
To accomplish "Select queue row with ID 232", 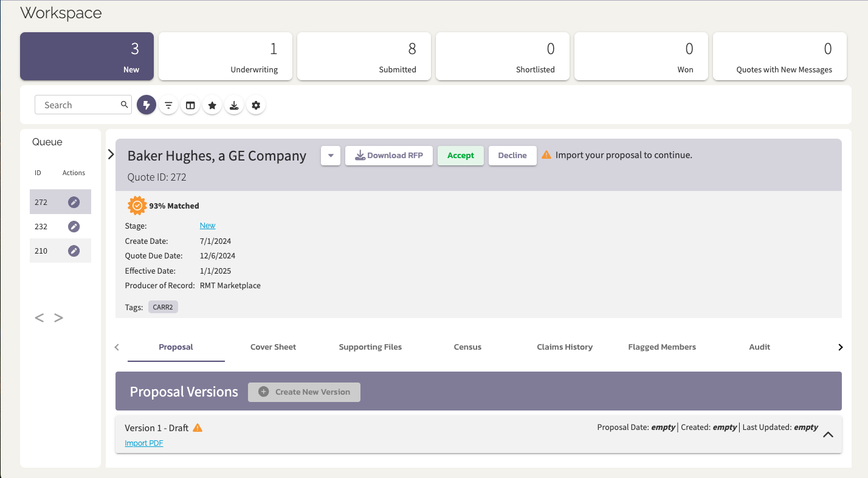I will [60, 226].
